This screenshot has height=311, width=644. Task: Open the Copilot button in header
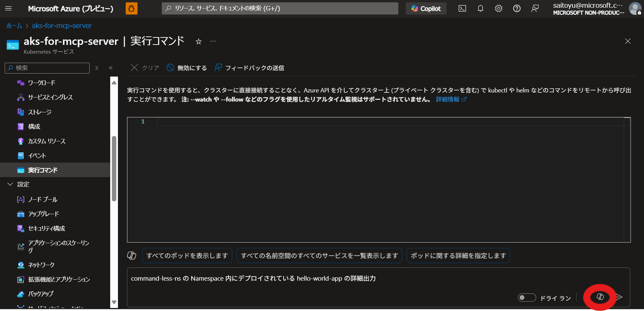point(426,8)
